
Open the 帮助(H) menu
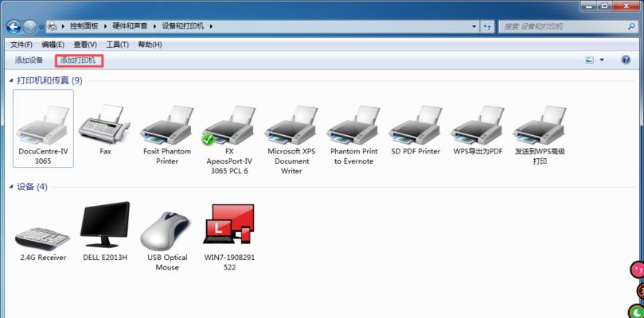click(150, 45)
